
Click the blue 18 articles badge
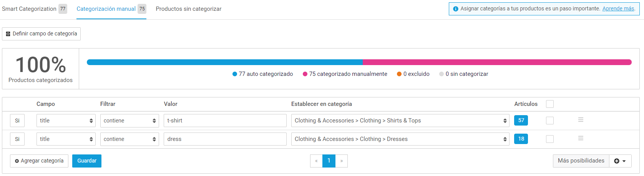(521, 139)
